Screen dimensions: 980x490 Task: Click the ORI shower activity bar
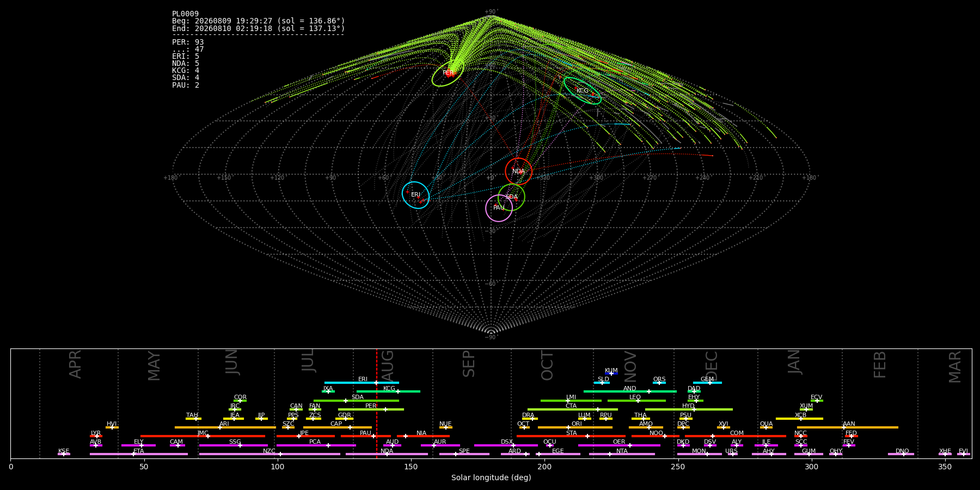tap(575, 427)
